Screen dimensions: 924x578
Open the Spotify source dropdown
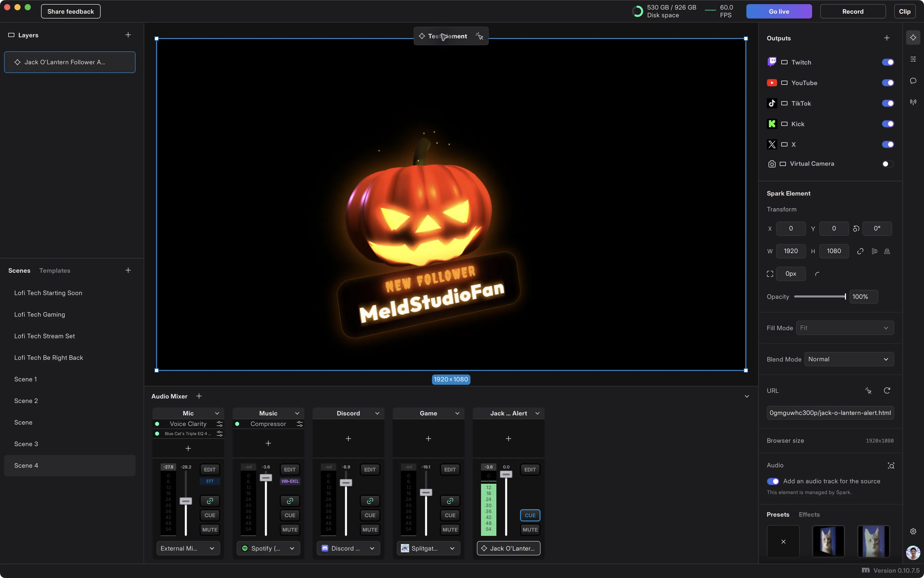click(x=268, y=548)
